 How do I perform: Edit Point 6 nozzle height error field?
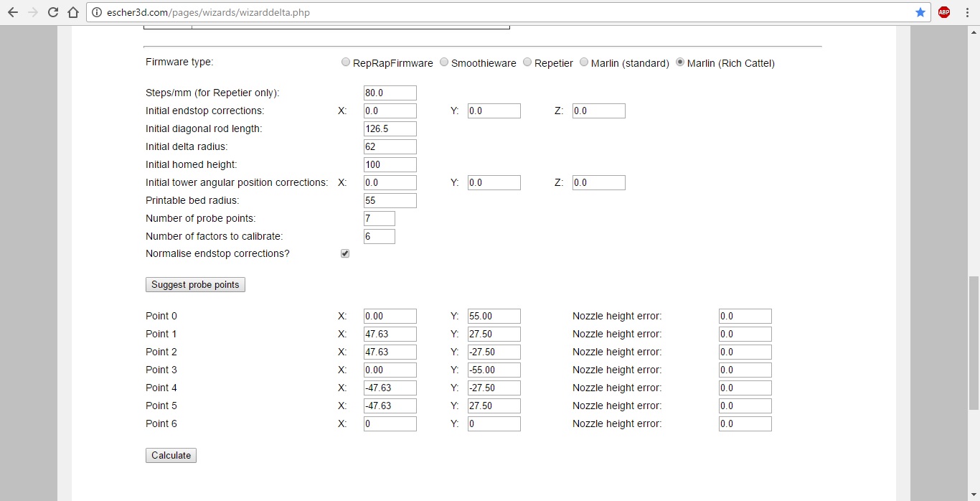[745, 424]
